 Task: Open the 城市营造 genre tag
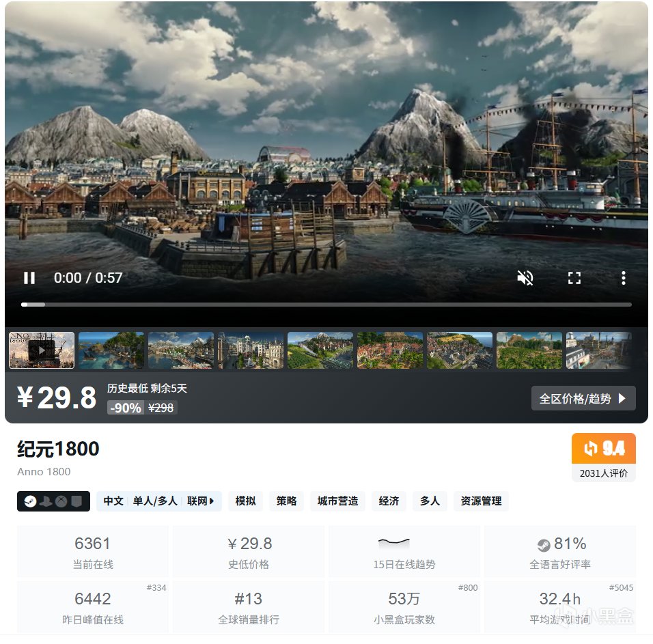click(x=337, y=501)
